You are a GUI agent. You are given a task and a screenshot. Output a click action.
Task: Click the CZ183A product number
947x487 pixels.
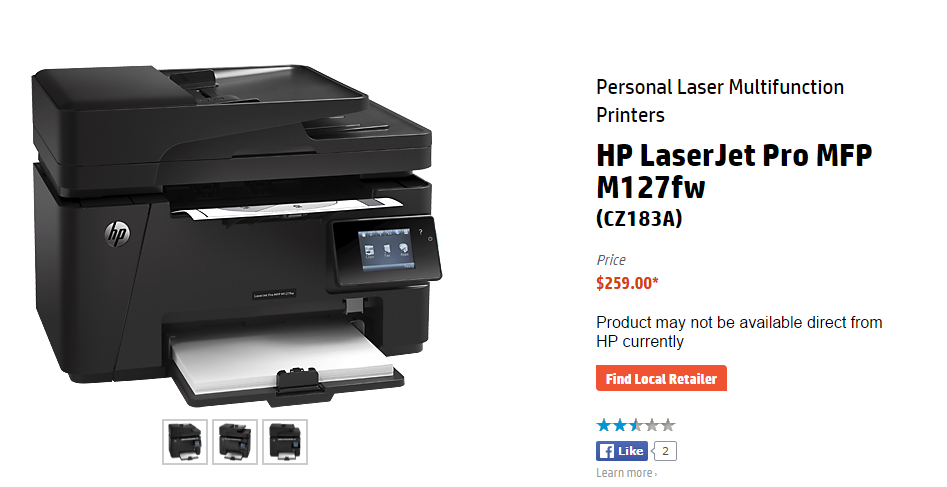tap(639, 218)
